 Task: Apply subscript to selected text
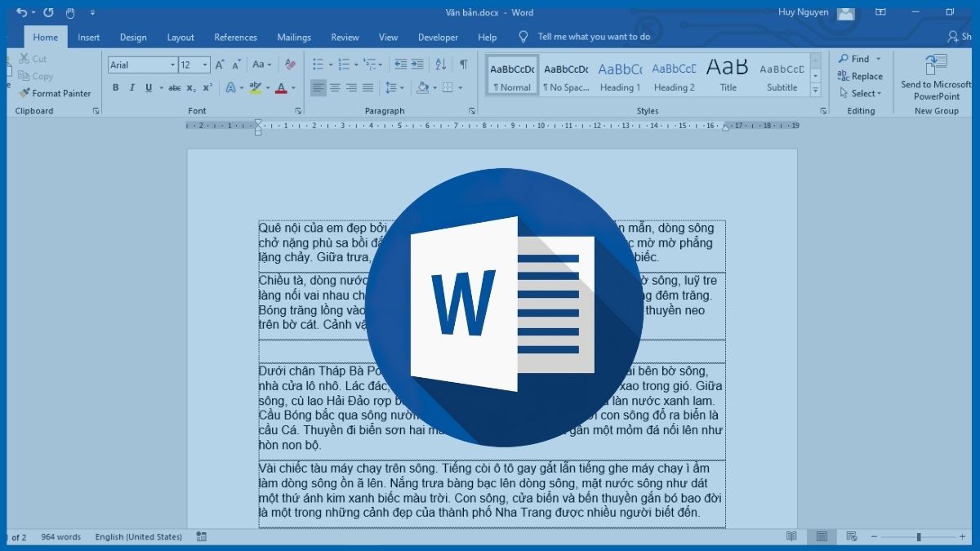[x=191, y=88]
